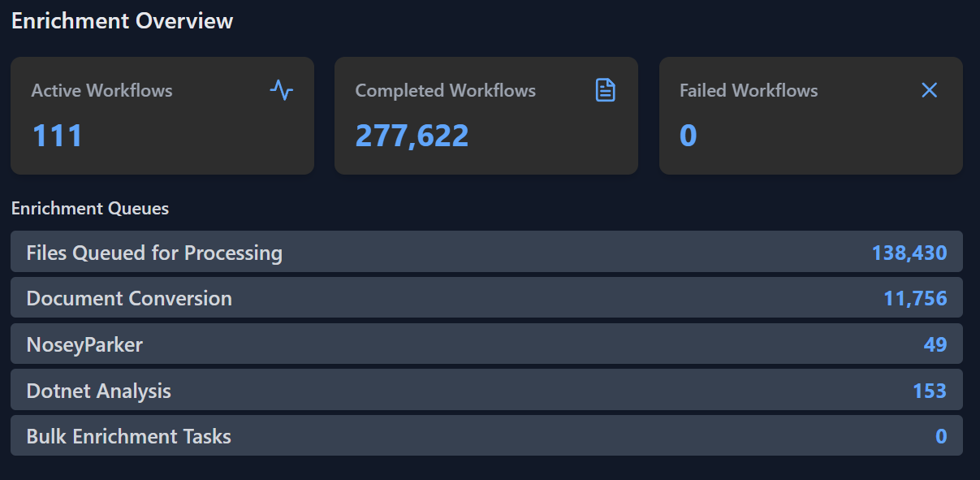Select the failed workflows count of 0
Image resolution: width=980 pixels, height=480 pixels.
688,136
